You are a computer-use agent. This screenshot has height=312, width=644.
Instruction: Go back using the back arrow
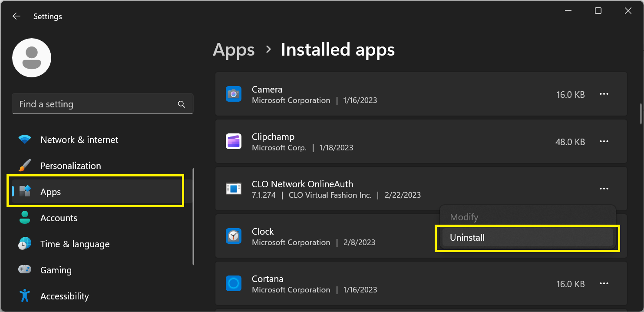click(x=16, y=16)
